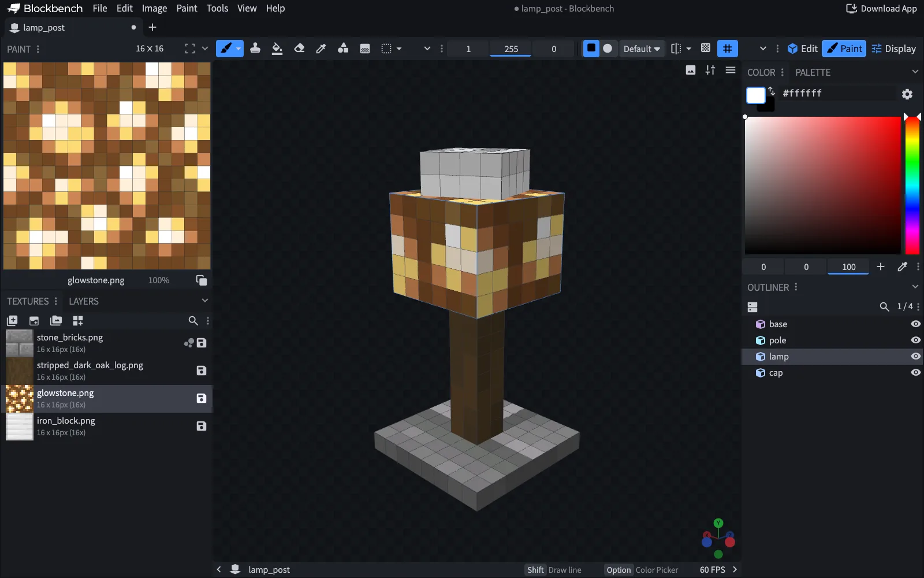924x578 pixels.
Task: Click the Import Texture icon
Action: pyautogui.click(x=12, y=321)
